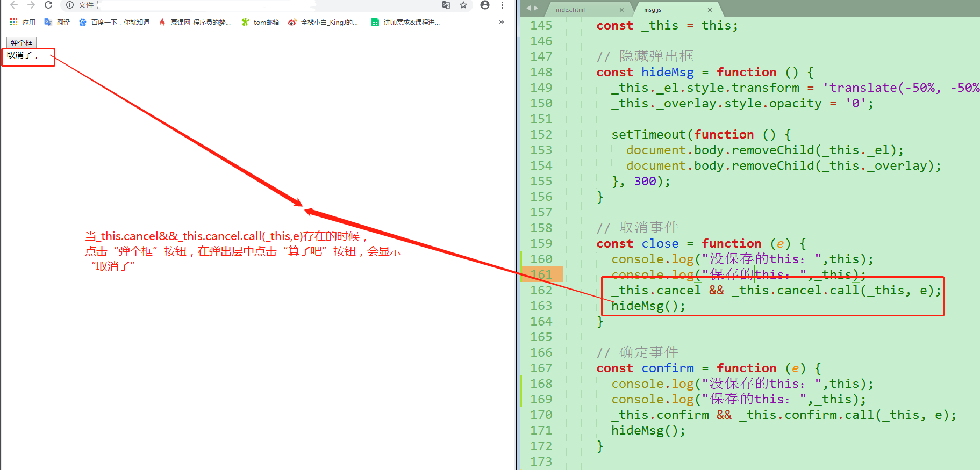
Task: Click the '_this._overlay.style.opacity' line
Action: (742, 103)
